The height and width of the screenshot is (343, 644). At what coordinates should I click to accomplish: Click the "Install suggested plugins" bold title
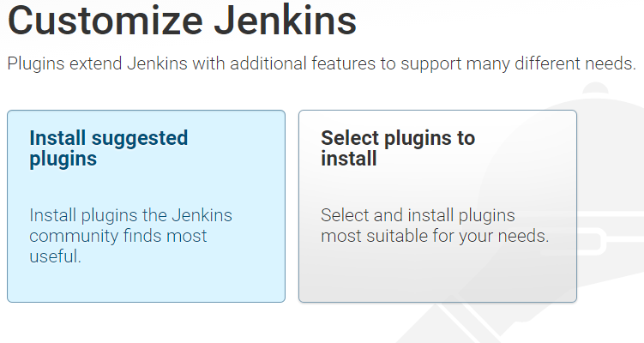[108, 148]
